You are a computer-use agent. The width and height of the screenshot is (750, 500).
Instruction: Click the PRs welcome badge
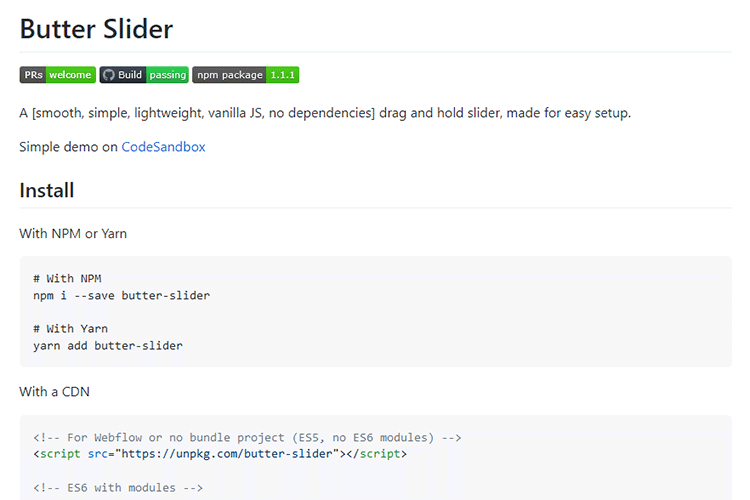(57, 75)
